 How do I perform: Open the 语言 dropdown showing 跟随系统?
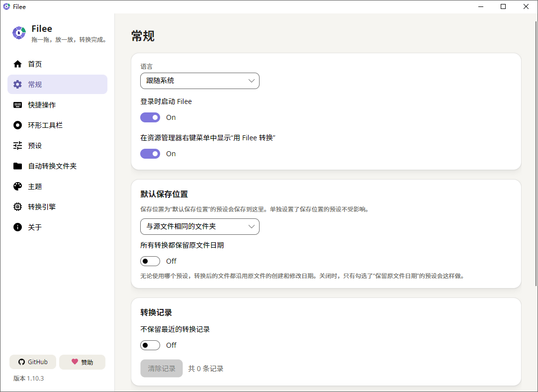pyautogui.click(x=200, y=81)
